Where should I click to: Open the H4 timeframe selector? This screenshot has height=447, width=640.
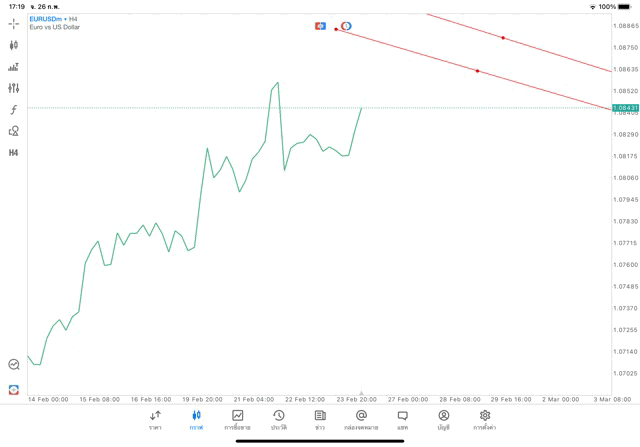[14, 153]
